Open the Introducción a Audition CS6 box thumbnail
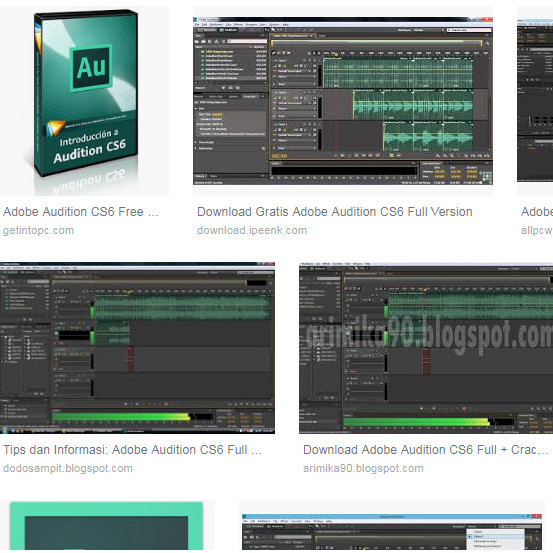 click(x=84, y=101)
